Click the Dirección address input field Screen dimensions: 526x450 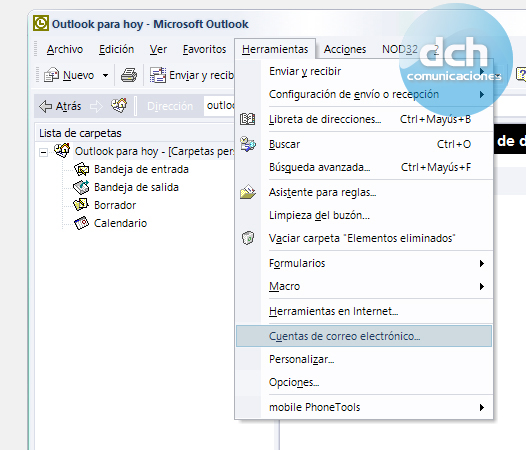coord(220,106)
